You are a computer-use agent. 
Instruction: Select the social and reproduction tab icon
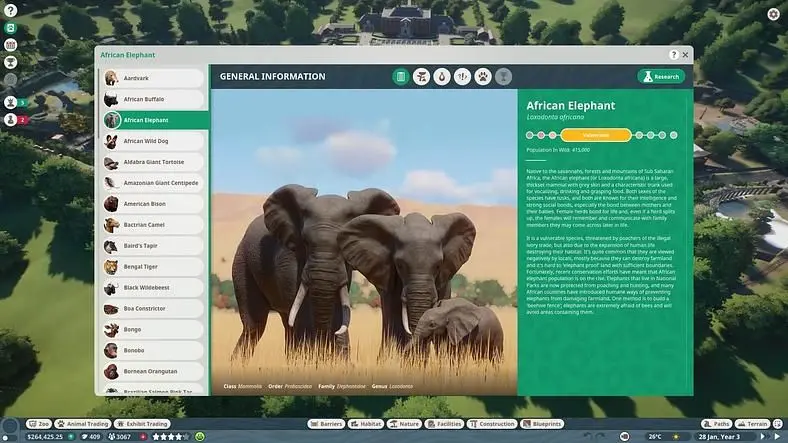(x=462, y=77)
